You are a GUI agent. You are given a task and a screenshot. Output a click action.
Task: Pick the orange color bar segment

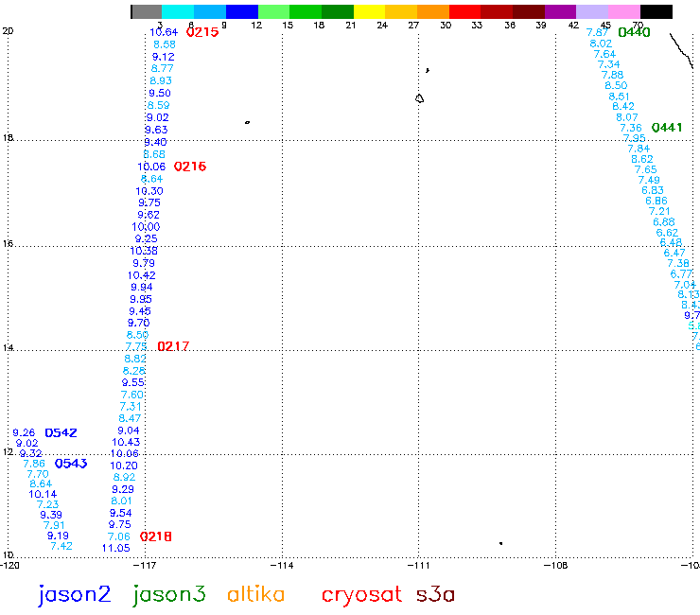coord(433,11)
